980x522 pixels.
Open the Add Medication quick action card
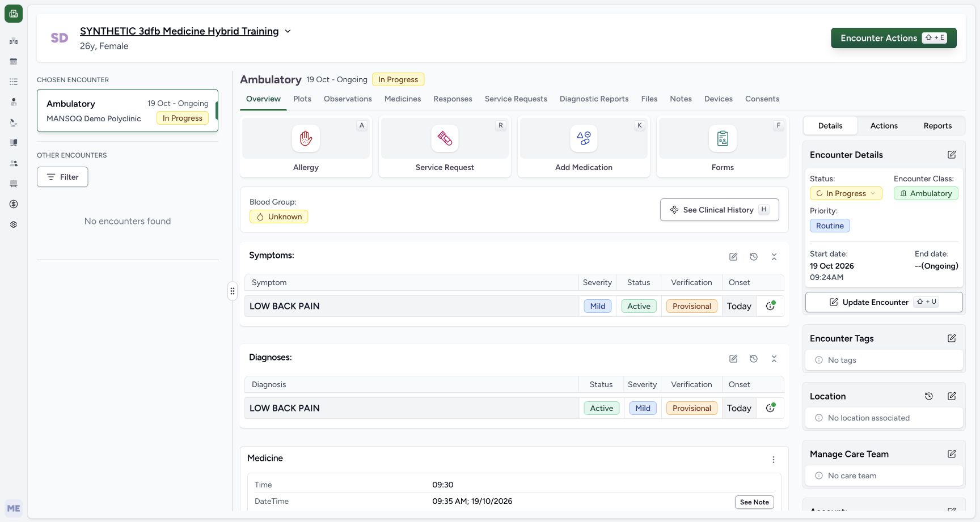point(584,147)
